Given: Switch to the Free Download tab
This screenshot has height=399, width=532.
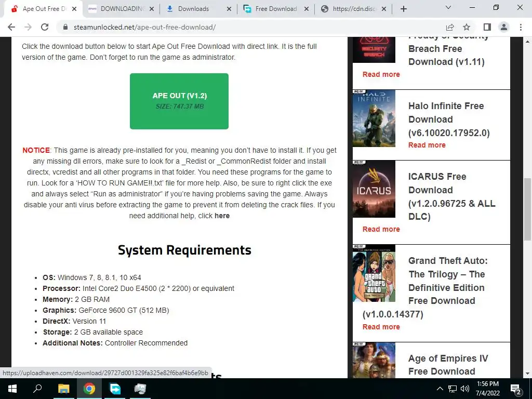Looking at the screenshot, I should coord(275,9).
